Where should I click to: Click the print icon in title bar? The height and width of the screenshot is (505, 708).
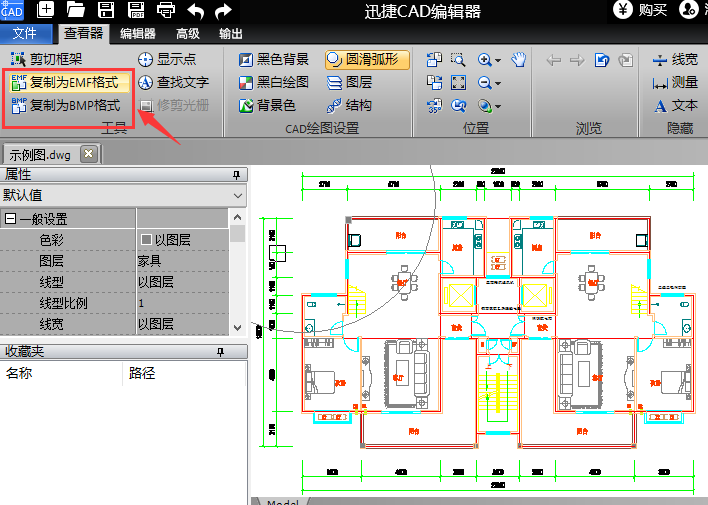pos(166,11)
